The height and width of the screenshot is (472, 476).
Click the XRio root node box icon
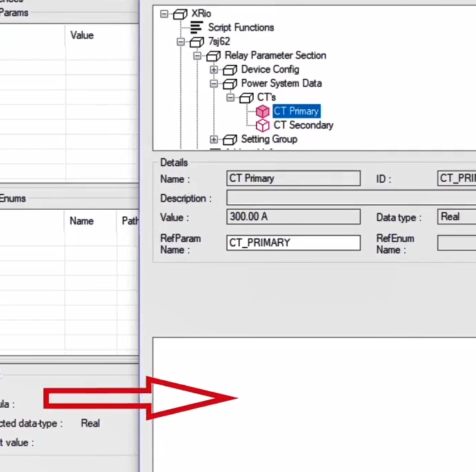point(181,13)
